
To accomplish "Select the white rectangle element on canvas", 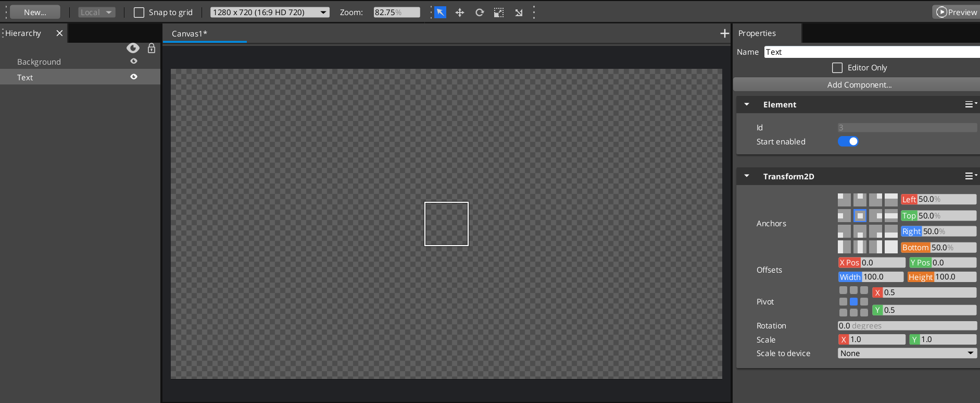I will click(x=446, y=224).
